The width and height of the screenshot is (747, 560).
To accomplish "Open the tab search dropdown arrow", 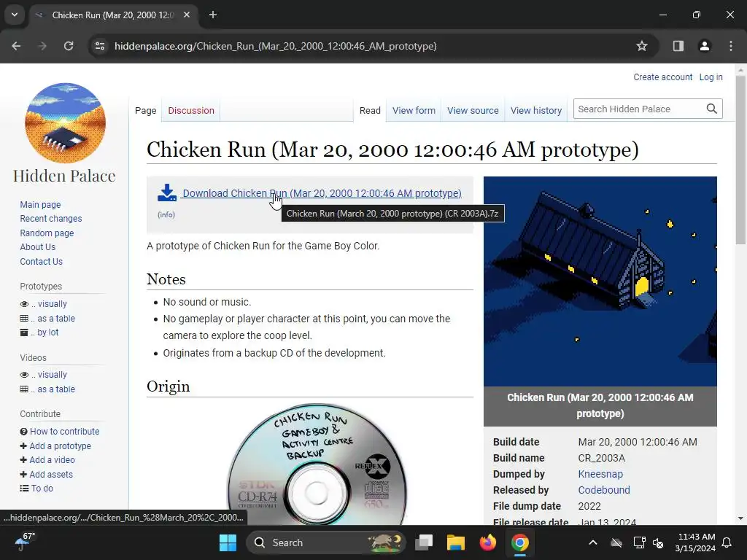I will [15, 15].
